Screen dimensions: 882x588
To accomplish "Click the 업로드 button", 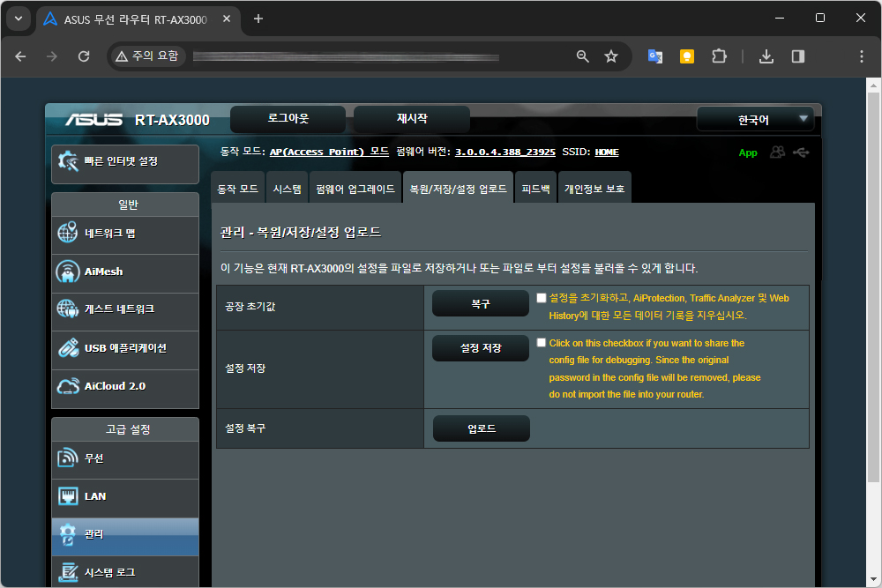I will [482, 428].
